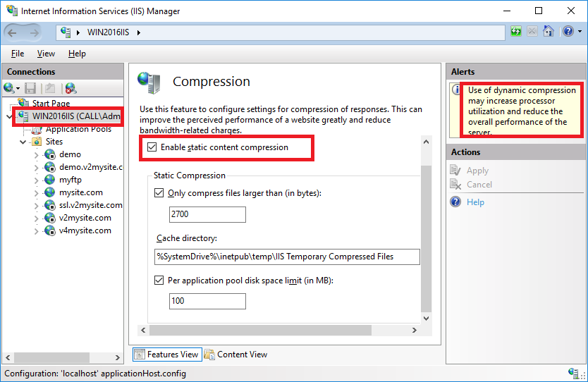This screenshot has width=588, height=382.
Task: Click the Connections pane scroll right arrow
Action: point(117,357)
